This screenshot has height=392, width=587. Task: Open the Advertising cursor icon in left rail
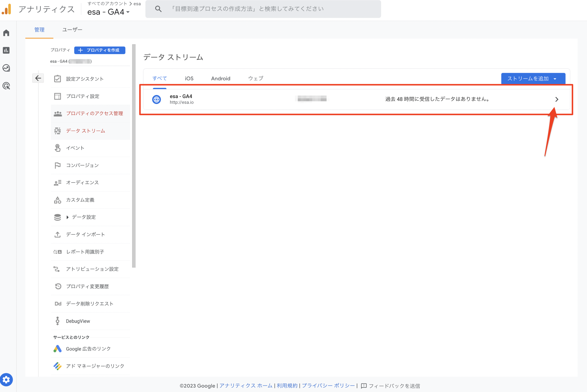click(x=6, y=86)
